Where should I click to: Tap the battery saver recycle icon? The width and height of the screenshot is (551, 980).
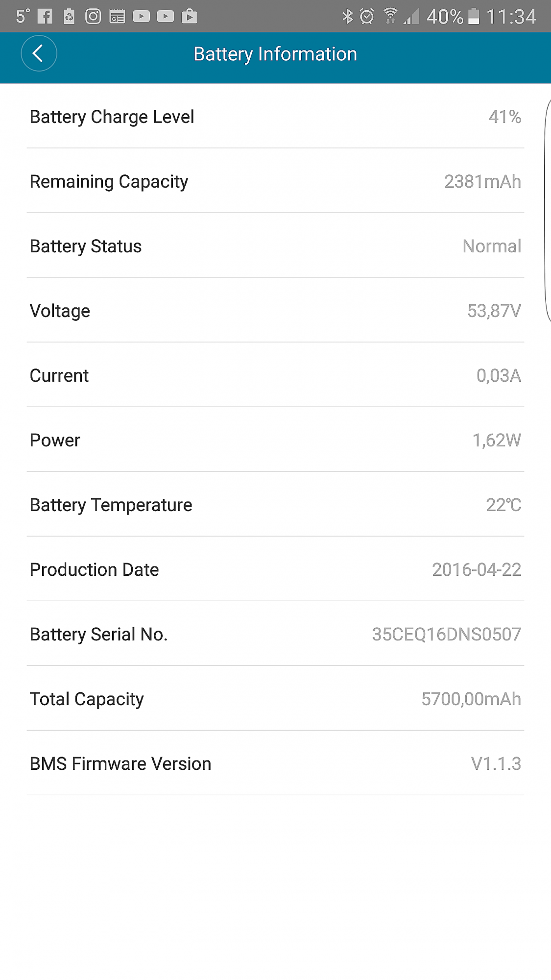coord(69,17)
